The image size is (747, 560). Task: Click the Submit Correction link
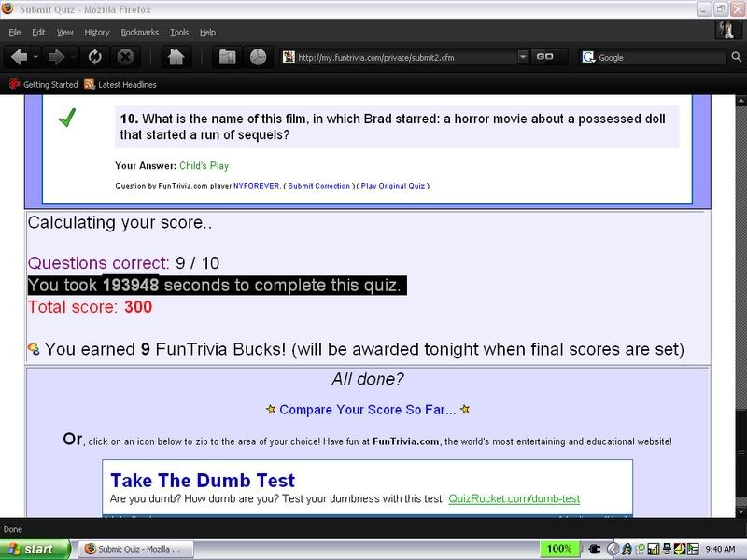click(318, 186)
